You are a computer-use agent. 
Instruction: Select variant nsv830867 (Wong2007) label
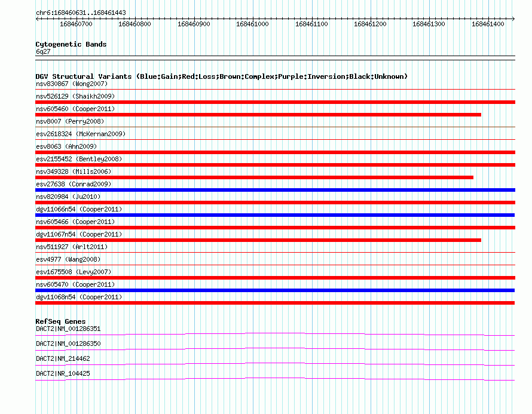click(72, 84)
